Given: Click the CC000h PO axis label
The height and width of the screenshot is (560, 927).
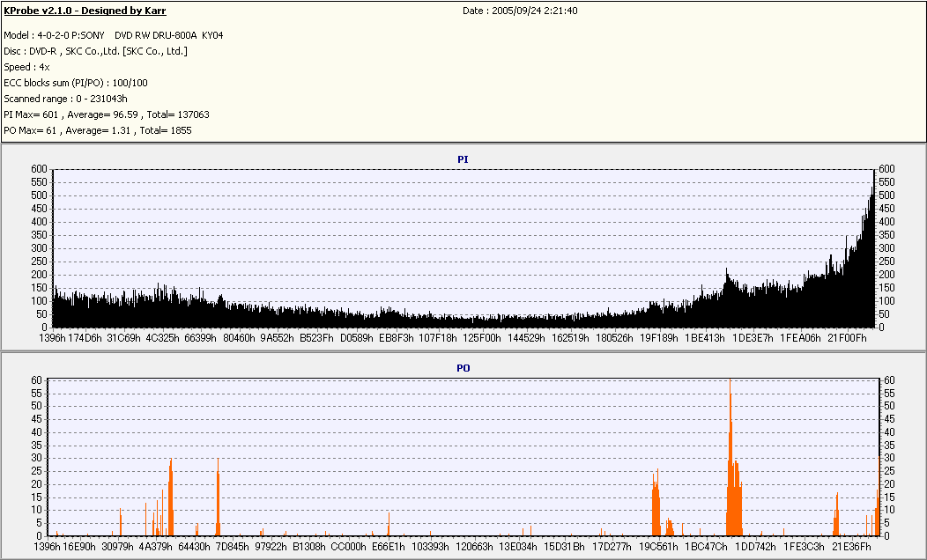Looking at the screenshot, I should tap(349, 547).
